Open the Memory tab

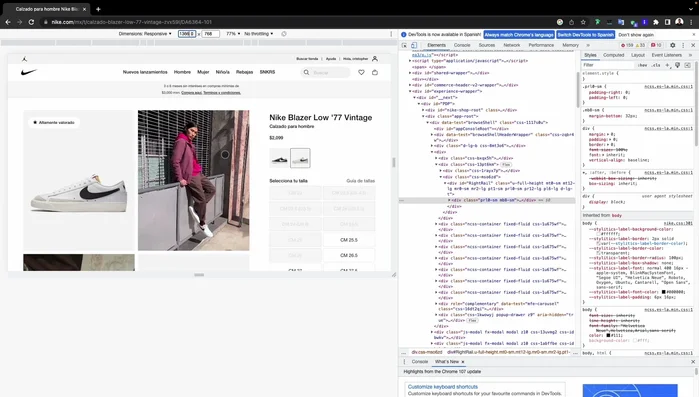coord(570,45)
